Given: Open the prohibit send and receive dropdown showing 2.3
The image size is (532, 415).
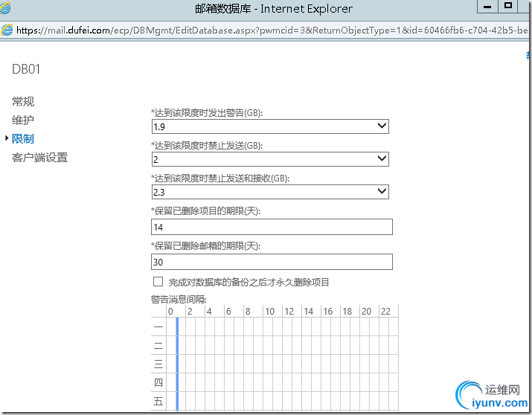Looking at the screenshot, I should pos(270,192).
